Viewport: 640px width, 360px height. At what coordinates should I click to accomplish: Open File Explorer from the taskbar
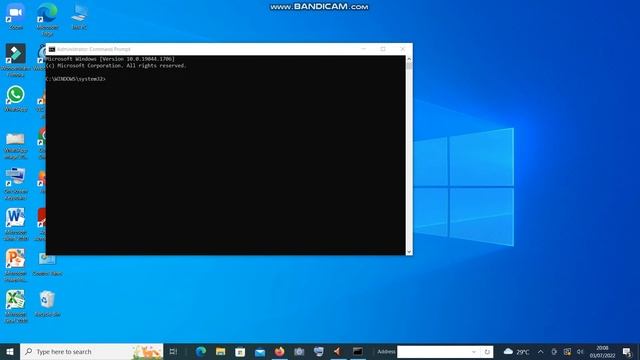point(220,351)
